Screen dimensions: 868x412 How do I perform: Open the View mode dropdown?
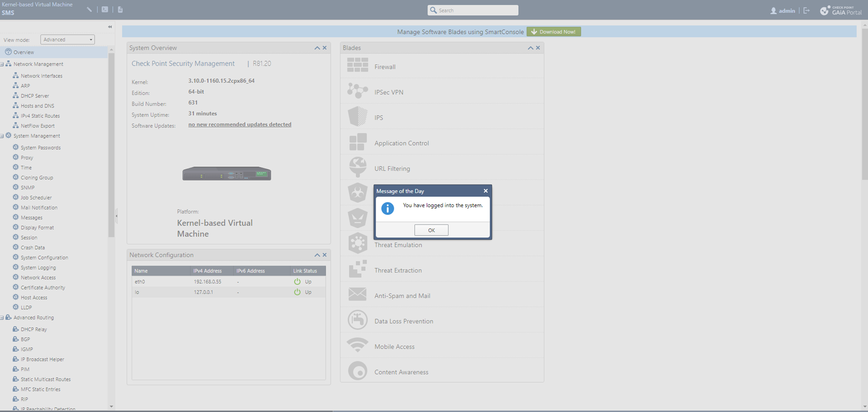click(67, 40)
